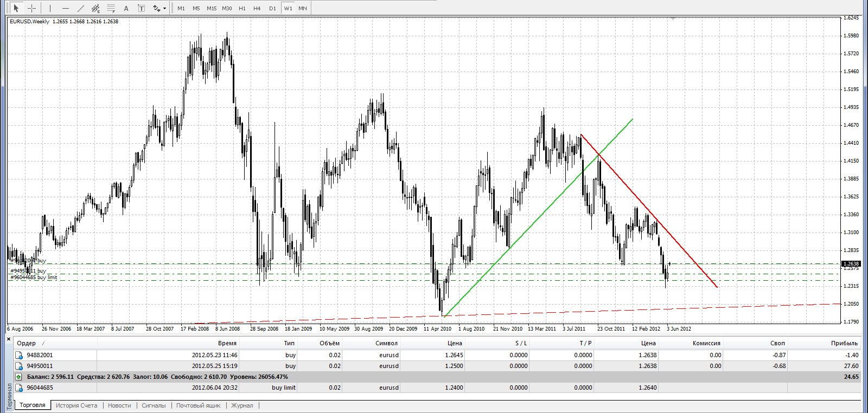Activate the crosshair tool
Viewport: 868px width, 413px height.
32,8
